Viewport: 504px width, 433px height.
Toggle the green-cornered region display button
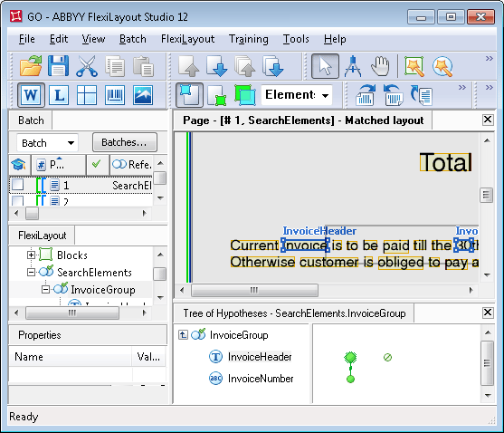tap(217, 95)
